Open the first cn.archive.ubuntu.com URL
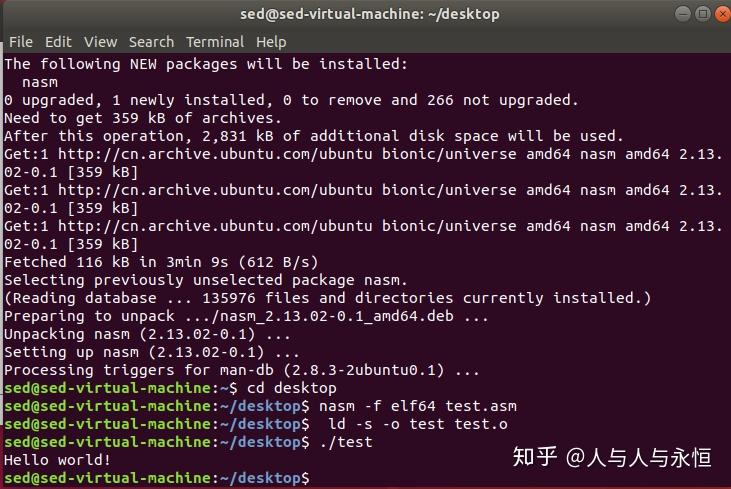The image size is (731, 489). (x=215, y=154)
